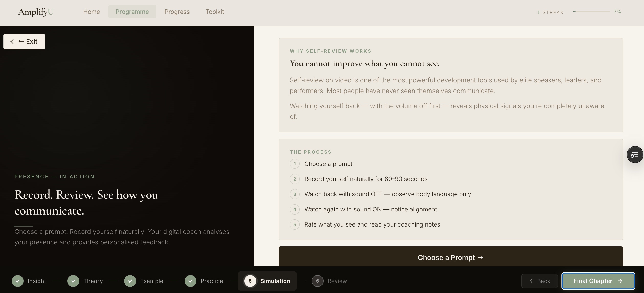The width and height of the screenshot is (644, 293).
Task: Click 'Watch back with sound OFF' line
Action: 388,194
